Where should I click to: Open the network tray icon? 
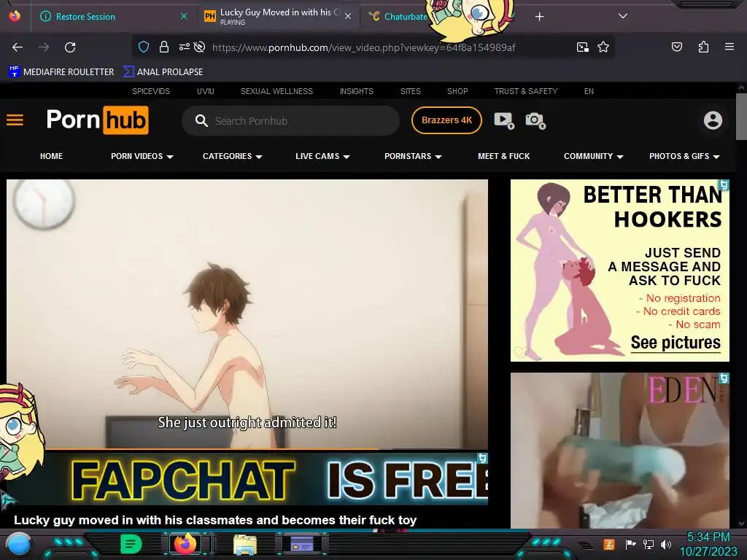coord(648,544)
